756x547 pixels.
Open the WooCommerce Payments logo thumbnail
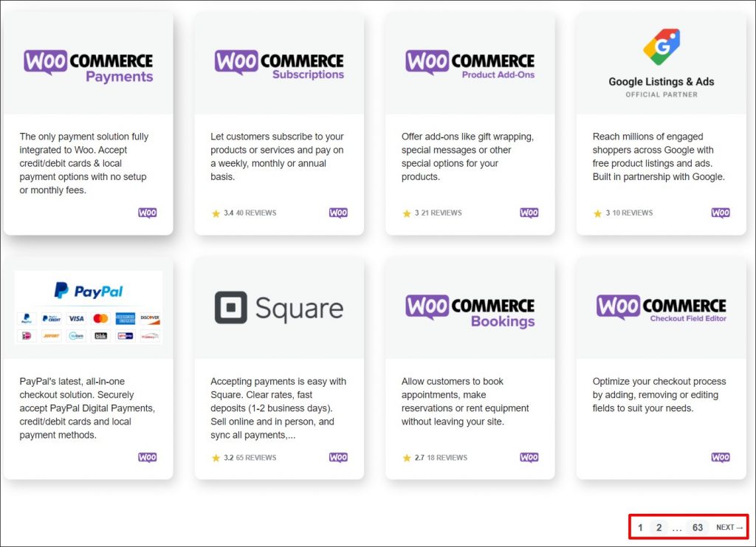(89, 66)
